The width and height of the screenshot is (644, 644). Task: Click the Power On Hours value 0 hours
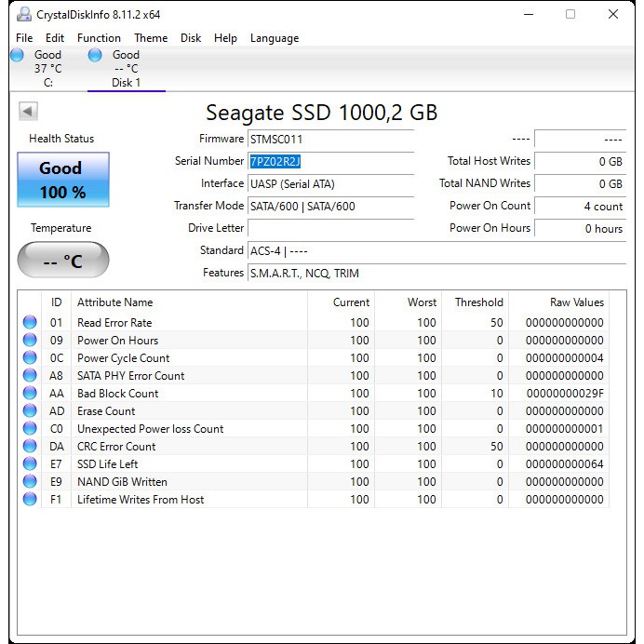tap(580, 228)
